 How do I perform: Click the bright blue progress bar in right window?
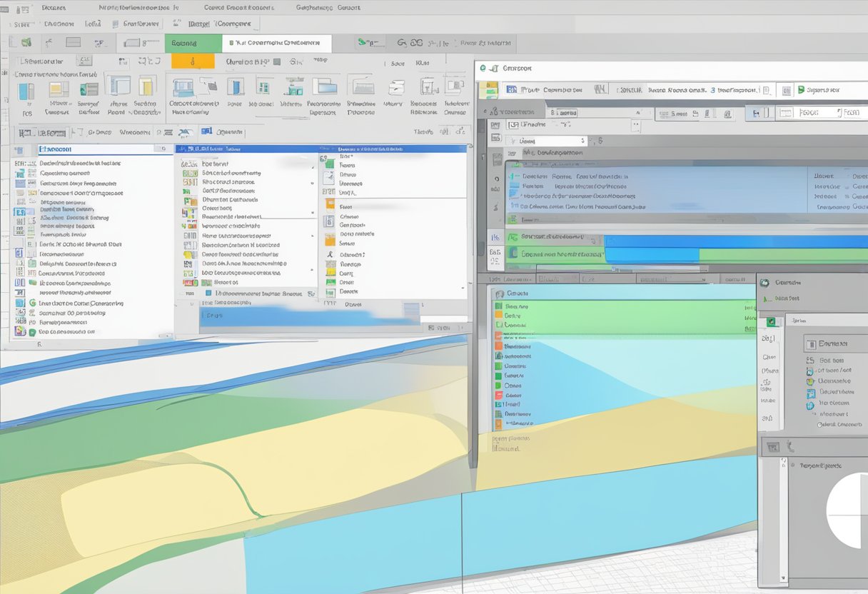click(735, 241)
